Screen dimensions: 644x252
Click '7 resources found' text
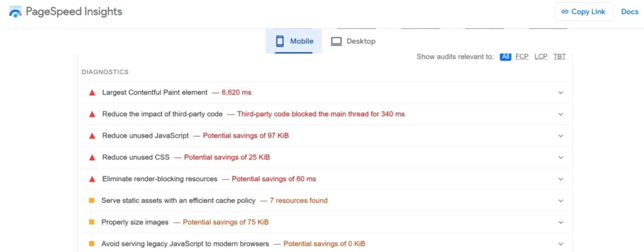tap(299, 200)
